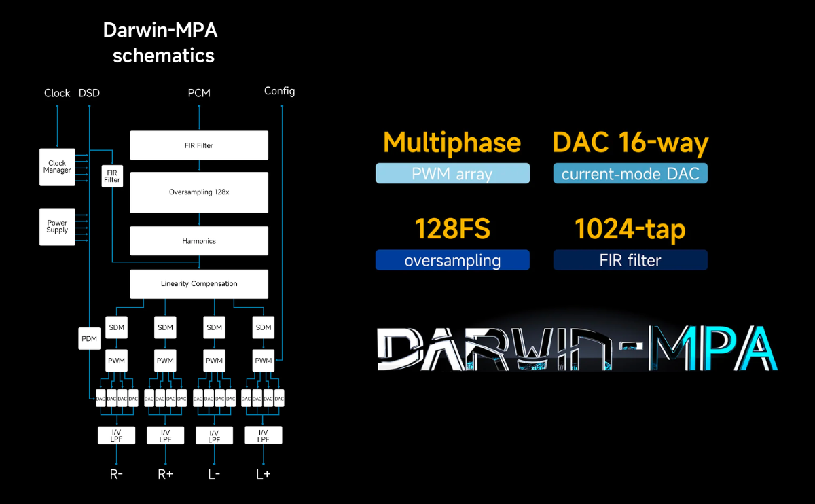Screen dimensions: 815x504
Task: Click the SDM block in the R- channel
Action: click(x=116, y=327)
